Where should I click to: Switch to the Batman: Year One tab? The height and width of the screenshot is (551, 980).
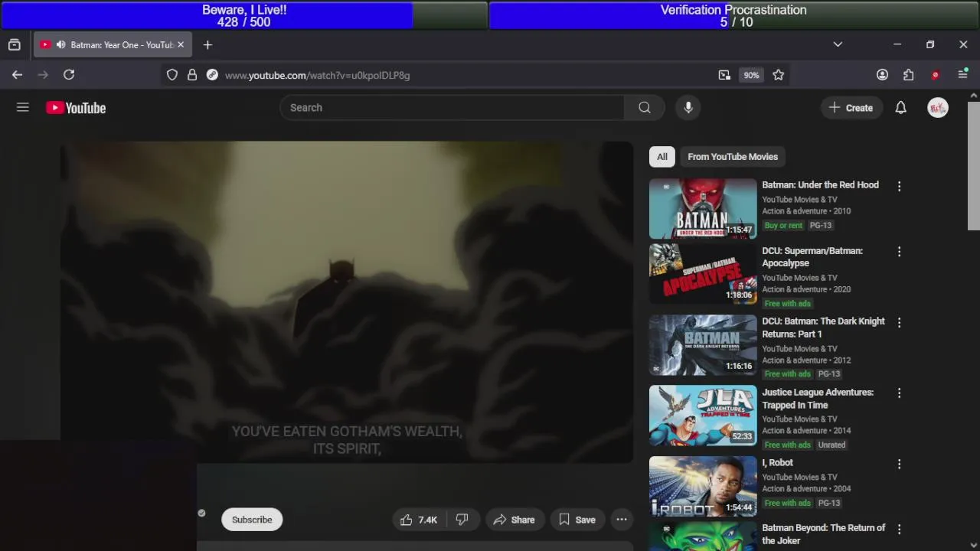point(113,45)
